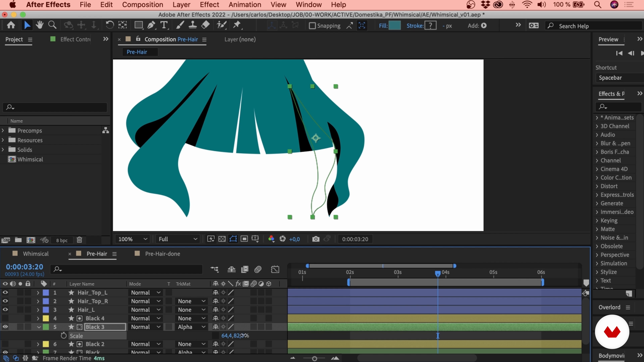Open the Full resolution dropdown
The width and height of the screenshot is (644, 362).
coord(178,239)
